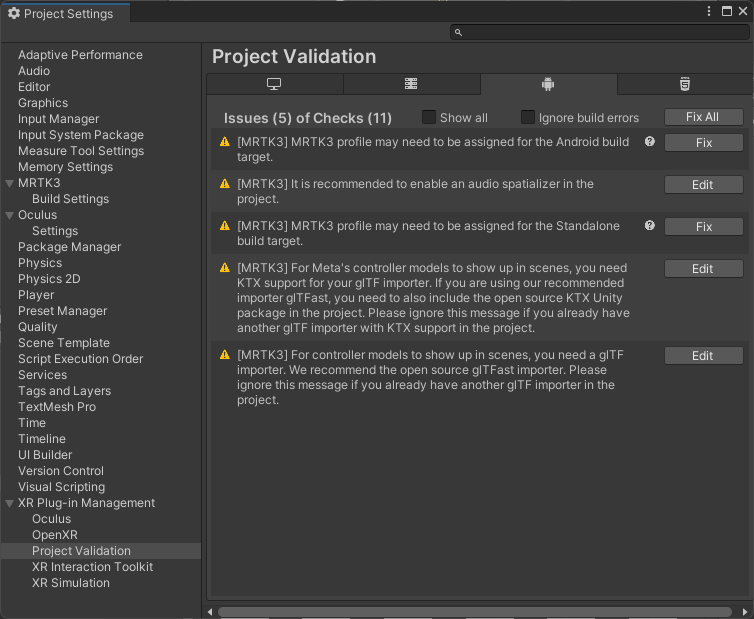Click the help icon for Standalone build target issue
754x619 pixels.
coord(650,226)
